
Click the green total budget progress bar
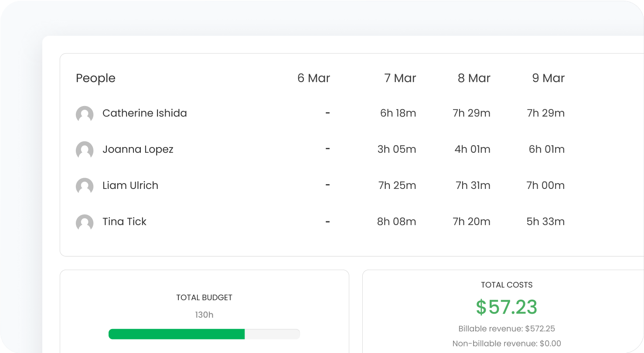[204, 334]
